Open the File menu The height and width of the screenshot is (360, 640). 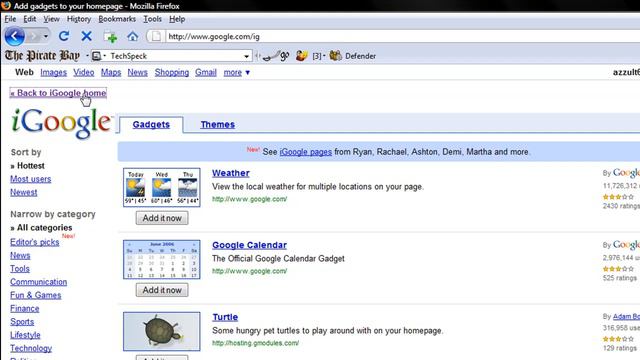(10, 19)
